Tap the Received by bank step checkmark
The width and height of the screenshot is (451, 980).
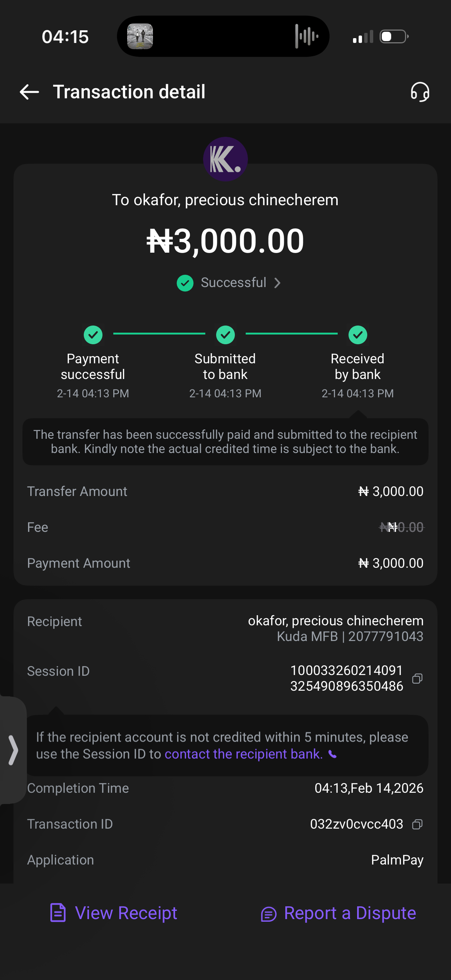[x=358, y=335]
